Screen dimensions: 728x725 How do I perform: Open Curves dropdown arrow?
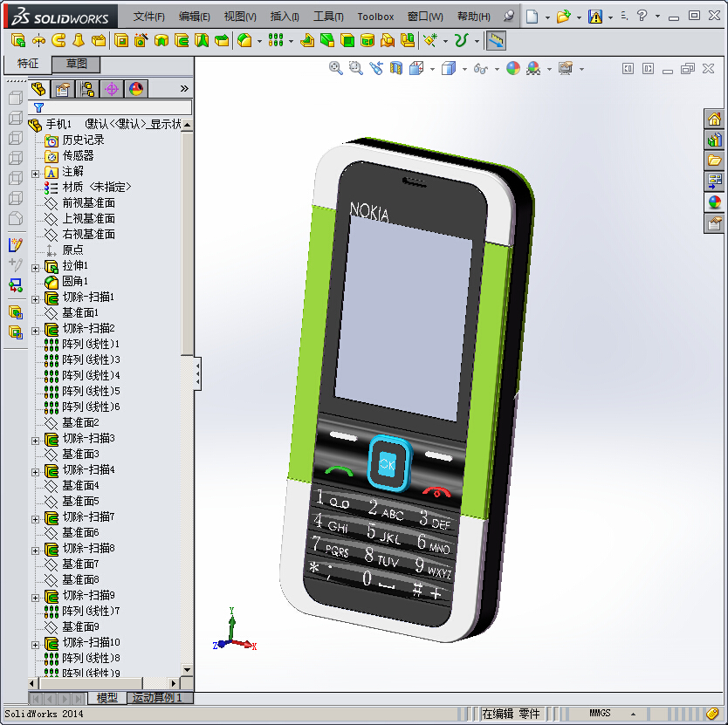(x=477, y=41)
